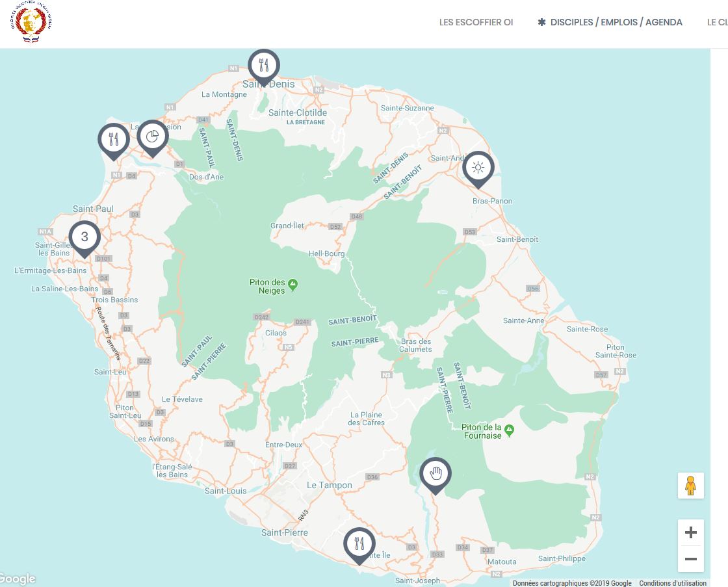Click the Matouta label
This screenshot has height=587, width=728.
pos(501,562)
